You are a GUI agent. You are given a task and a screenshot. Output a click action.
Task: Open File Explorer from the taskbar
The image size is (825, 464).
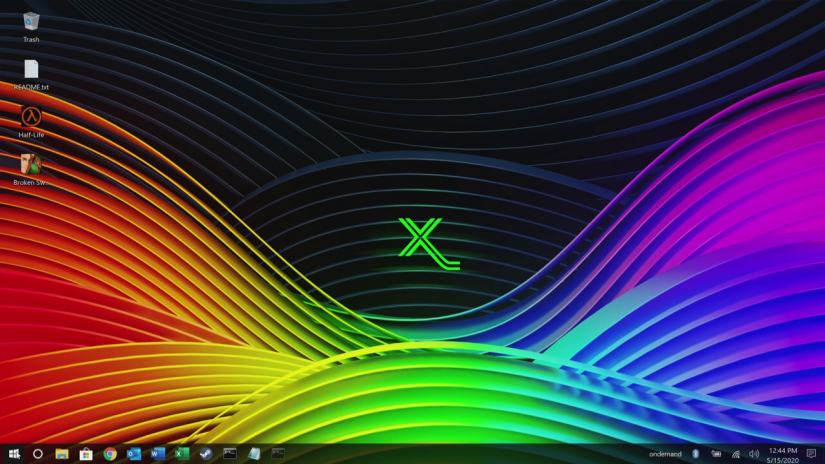(62, 453)
